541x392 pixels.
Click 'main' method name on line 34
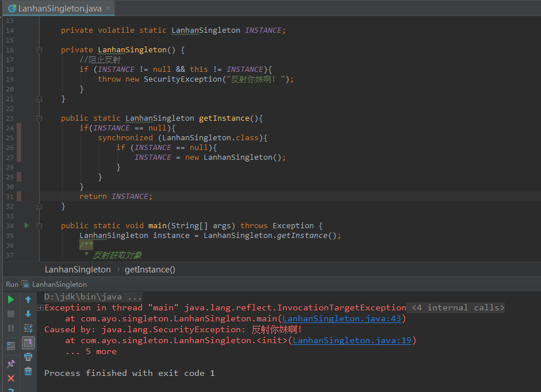[x=158, y=226]
